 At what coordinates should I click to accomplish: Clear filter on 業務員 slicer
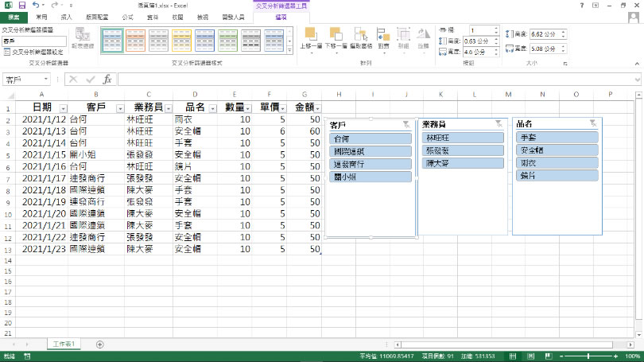click(x=499, y=123)
